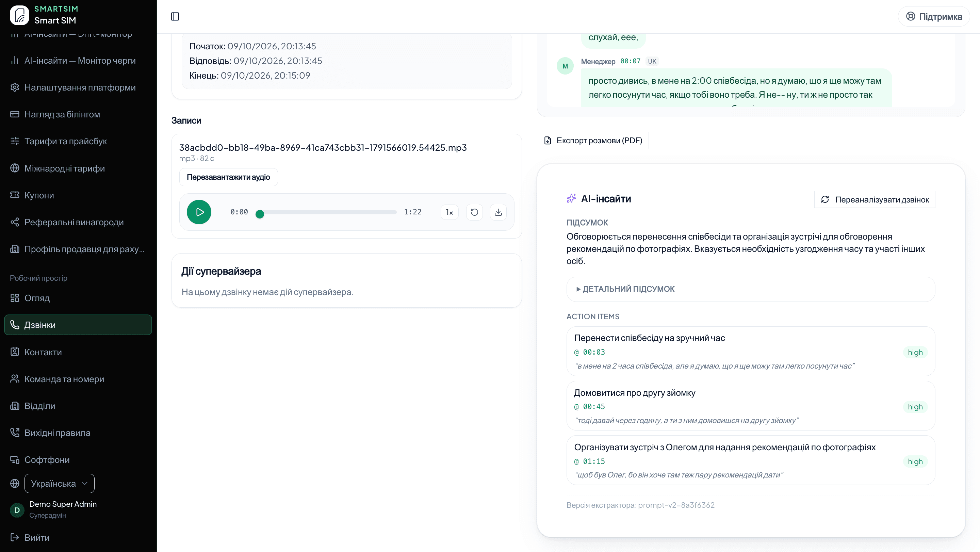Click Організувати зустріч з Олегом item

tap(725, 447)
